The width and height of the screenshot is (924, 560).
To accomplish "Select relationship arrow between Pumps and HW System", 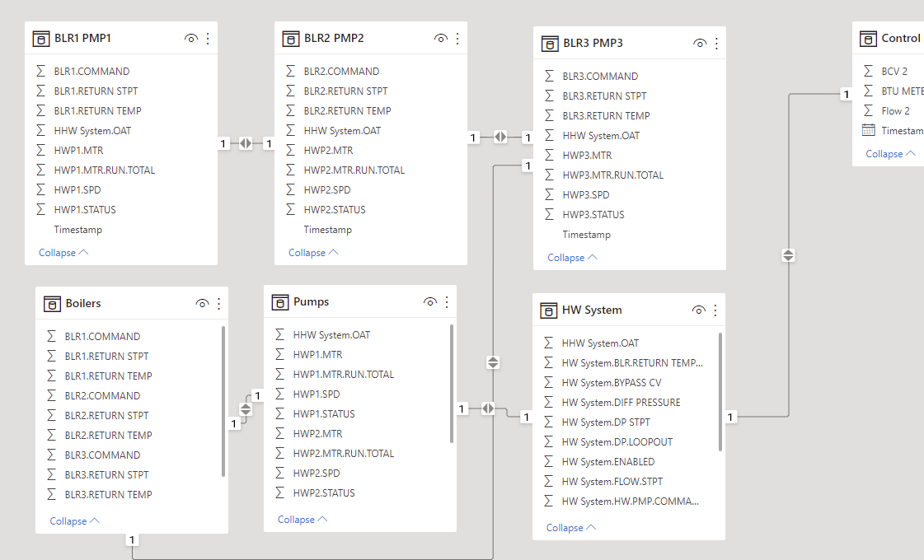I will tap(488, 408).
